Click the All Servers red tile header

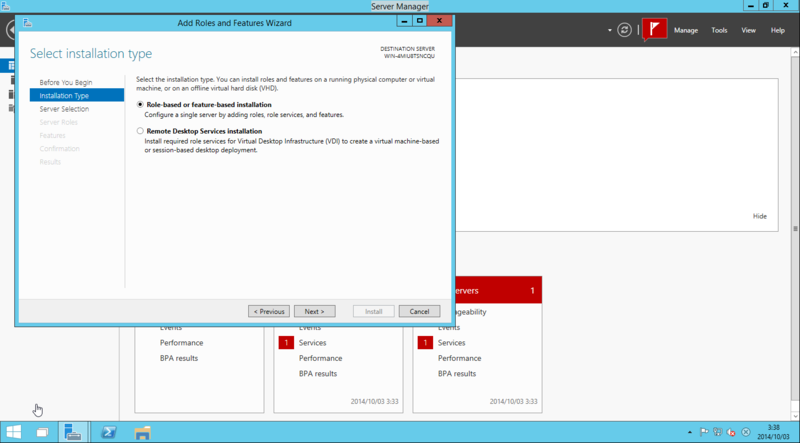pyautogui.click(x=498, y=290)
